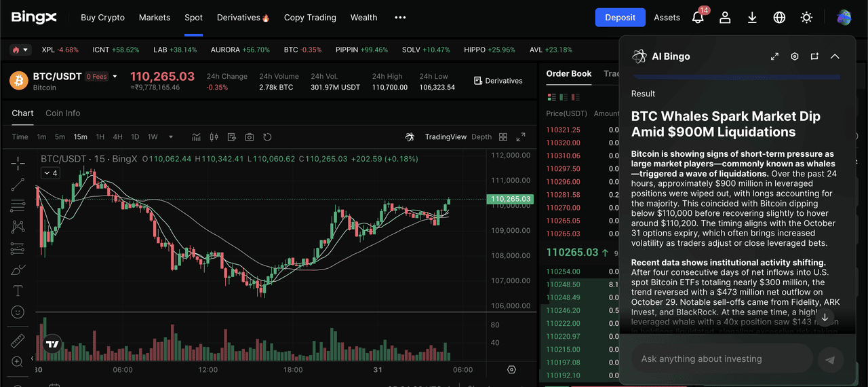Toggle light theme with sun icon
The width and height of the screenshot is (868, 387).
(x=806, y=18)
